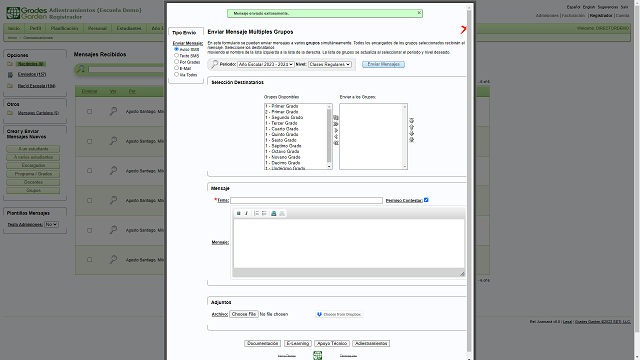Open the Adiestramientos footer button
The height and width of the screenshot is (360, 640).
[x=371, y=343]
